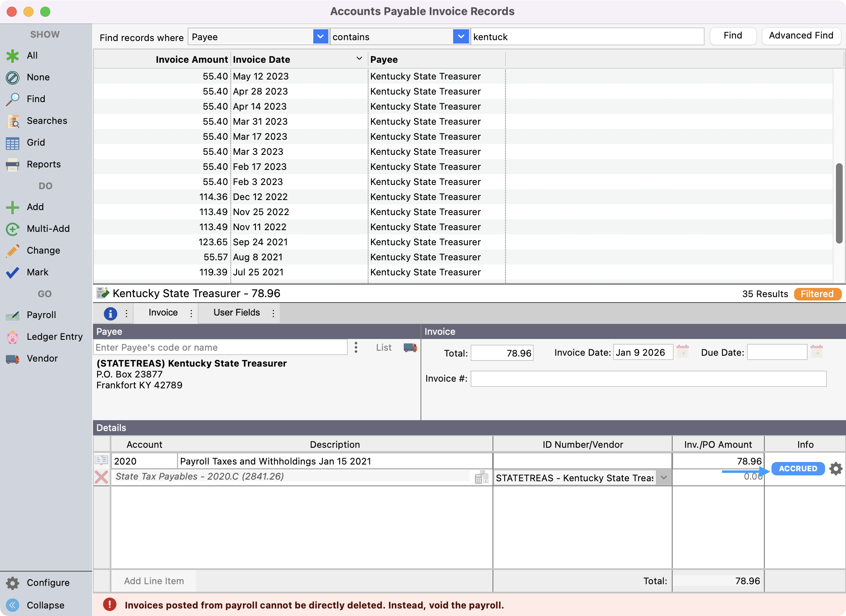Viewport: 846px width, 616px height.
Task: Open the Ledger Entry piggy bank icon
Action: 13,337
